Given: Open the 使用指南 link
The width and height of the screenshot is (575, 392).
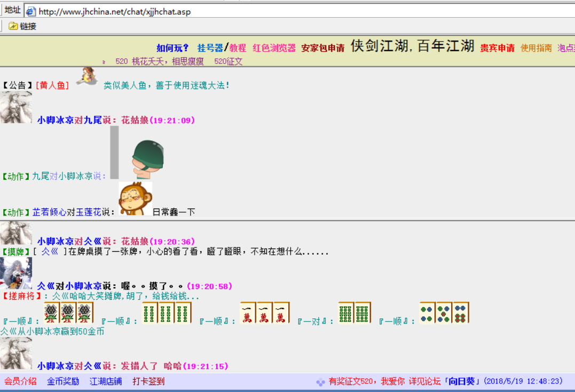Looking at the screenshot, I should (x=536, y=48).
